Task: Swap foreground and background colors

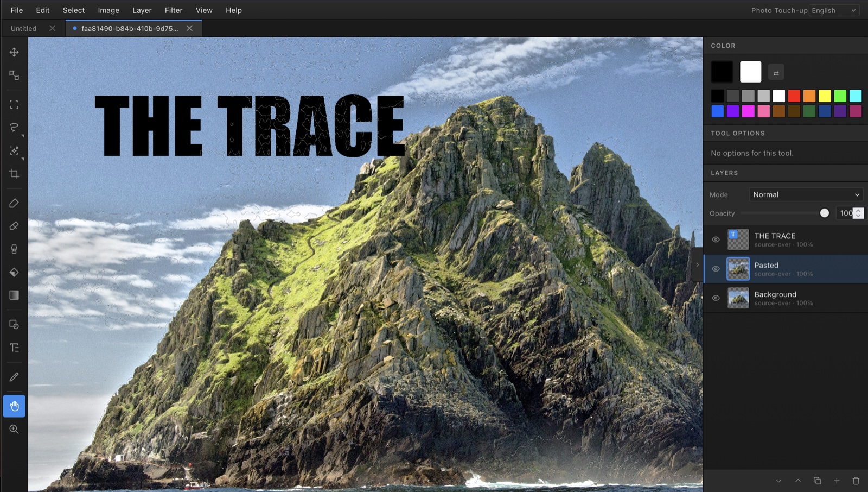Action: 776,72
